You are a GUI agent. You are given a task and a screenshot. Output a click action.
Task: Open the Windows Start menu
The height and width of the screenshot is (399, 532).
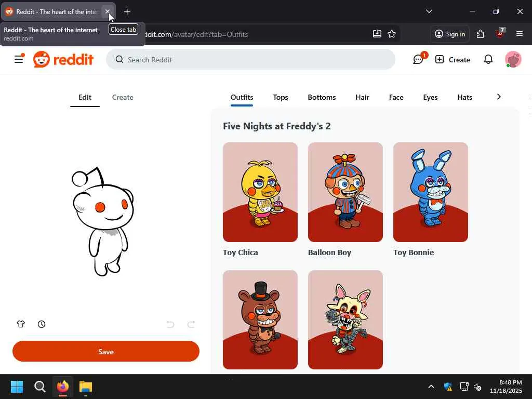[x=17, y=387]
